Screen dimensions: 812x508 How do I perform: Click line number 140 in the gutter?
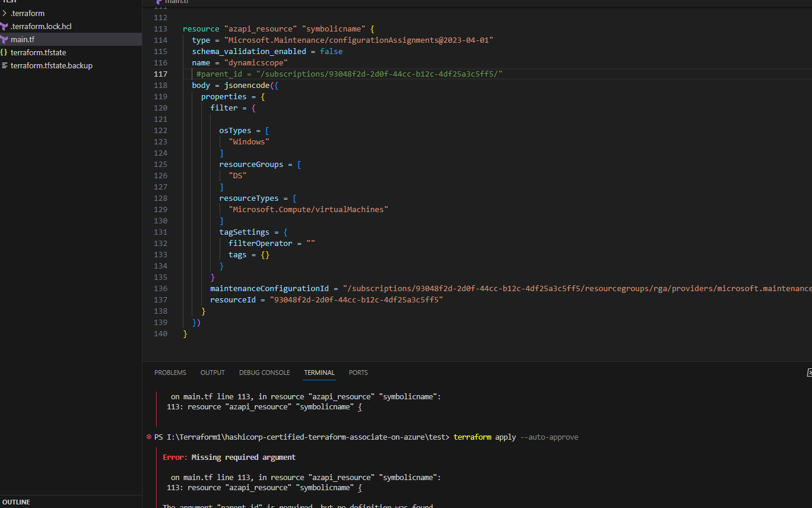tap(160, 333)
